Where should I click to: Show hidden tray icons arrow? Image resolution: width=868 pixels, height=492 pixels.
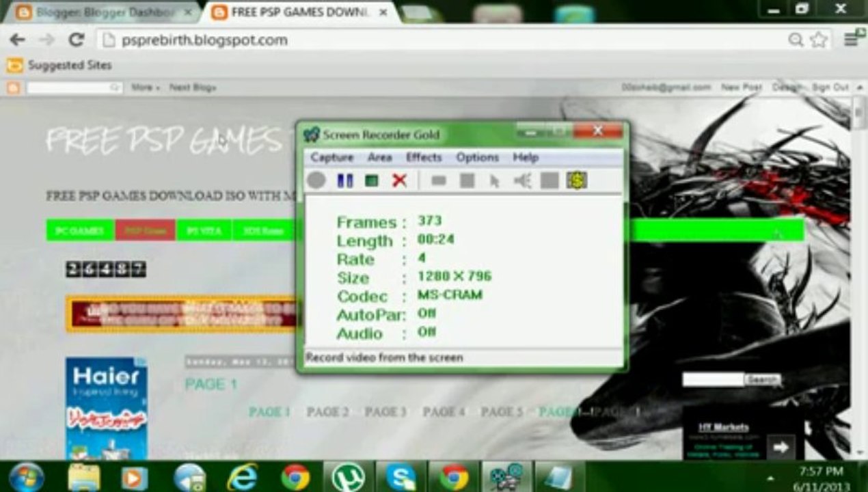point(770,478)
